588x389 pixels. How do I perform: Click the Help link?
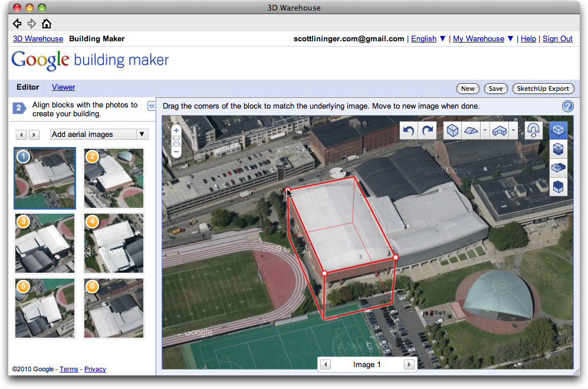[528, 39]
